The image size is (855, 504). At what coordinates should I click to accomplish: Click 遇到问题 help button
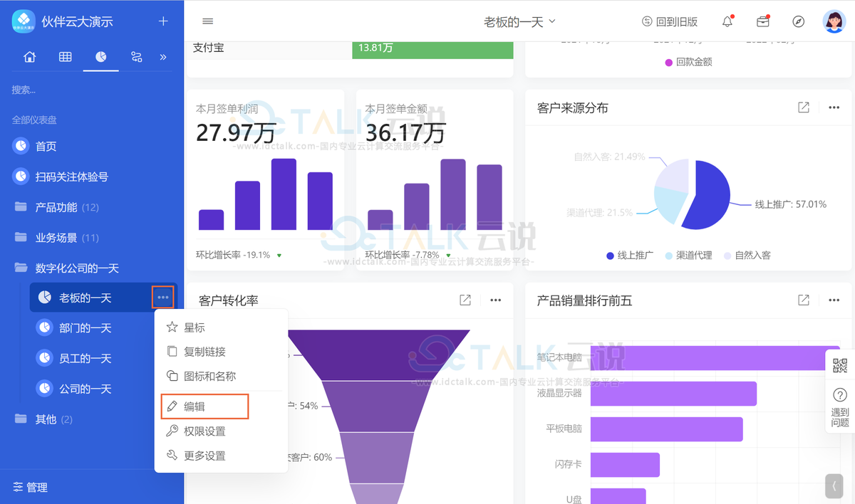pos(840,408)
